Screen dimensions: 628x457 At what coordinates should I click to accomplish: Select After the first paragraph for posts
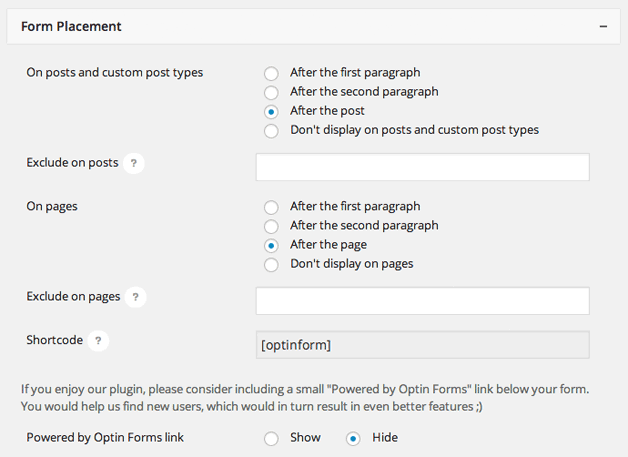(271, 73)
